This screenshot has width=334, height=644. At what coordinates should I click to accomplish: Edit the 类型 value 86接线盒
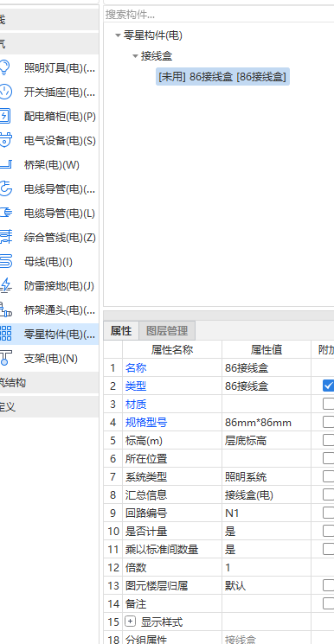coord(267,386)
